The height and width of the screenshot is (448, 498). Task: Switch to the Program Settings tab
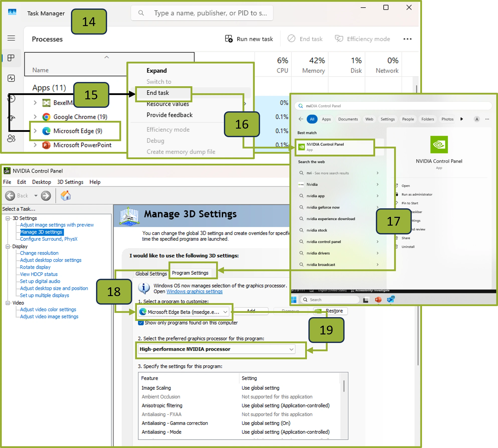(190, 273)
